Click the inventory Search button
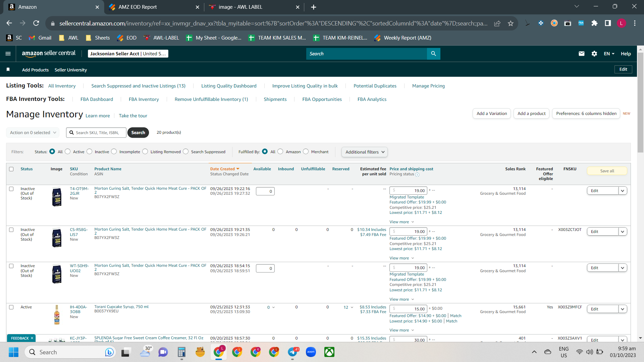Viewport: 644px width, 362px height. pos(138,133)
